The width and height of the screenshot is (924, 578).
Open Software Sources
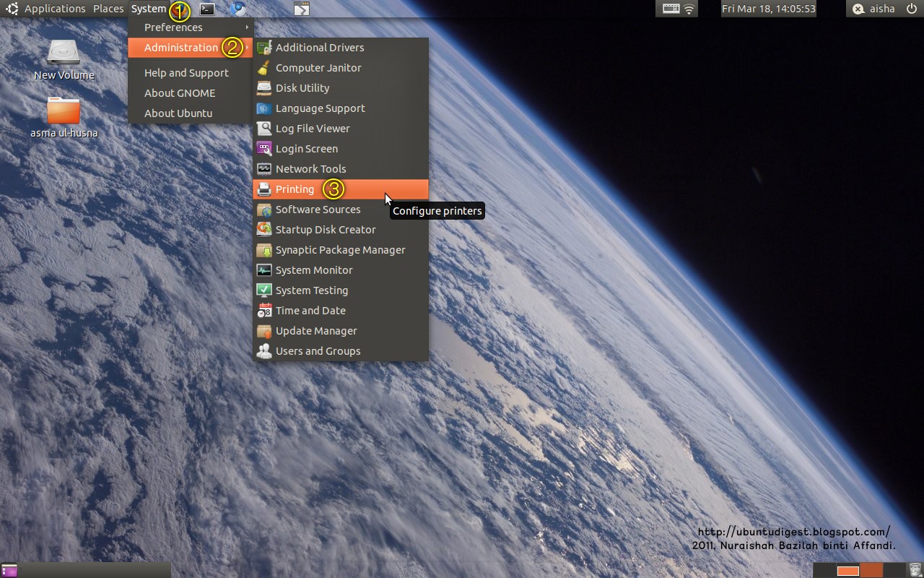coord(341,210)
